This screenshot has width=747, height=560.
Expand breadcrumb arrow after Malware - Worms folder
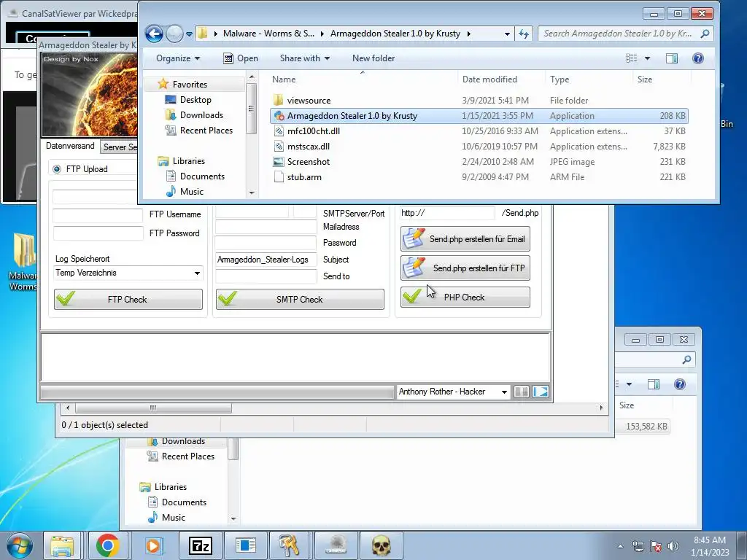pos(322,34)
